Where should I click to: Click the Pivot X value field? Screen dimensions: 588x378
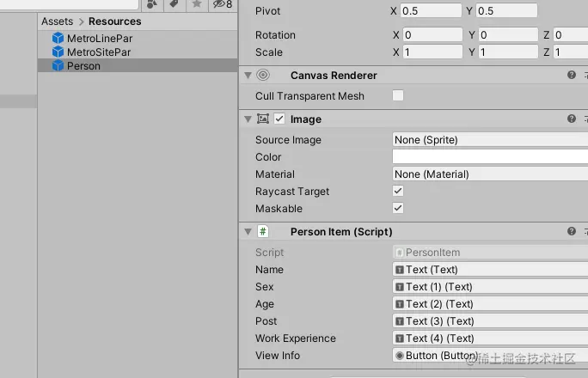pos(431,10)
